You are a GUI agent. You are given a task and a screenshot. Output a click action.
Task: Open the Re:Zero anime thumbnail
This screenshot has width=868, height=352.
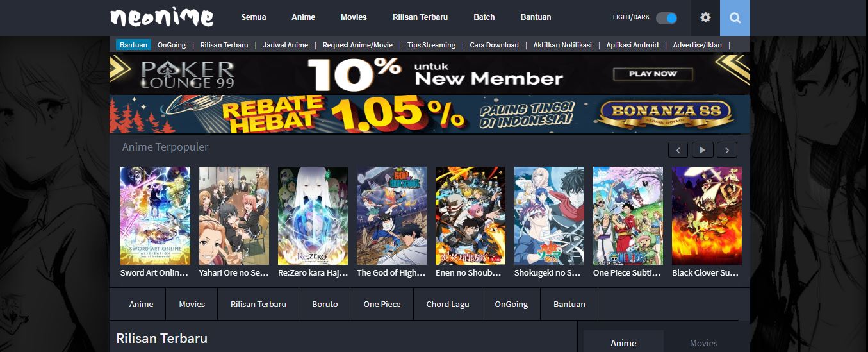313,215
